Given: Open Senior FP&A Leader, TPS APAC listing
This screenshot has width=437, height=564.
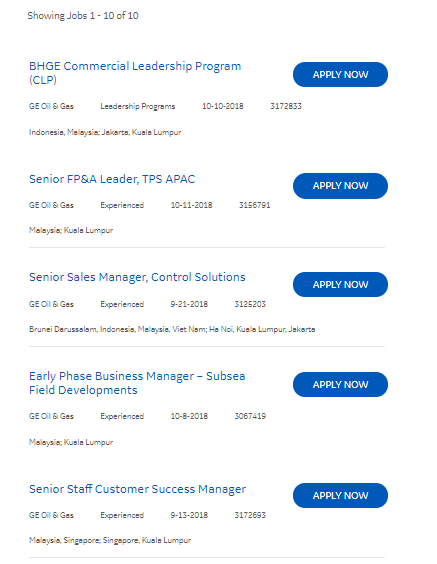Looking at the screenshot, I should 112,179.
